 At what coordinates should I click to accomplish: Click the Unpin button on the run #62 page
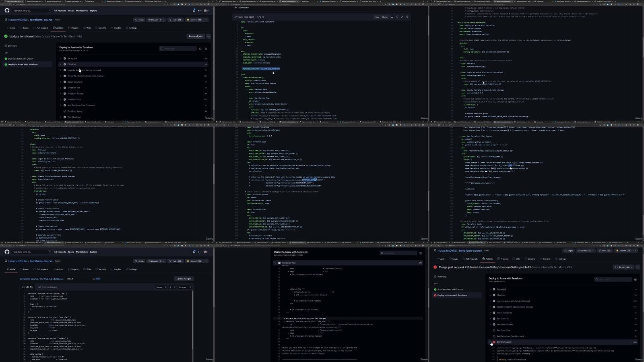140,19
